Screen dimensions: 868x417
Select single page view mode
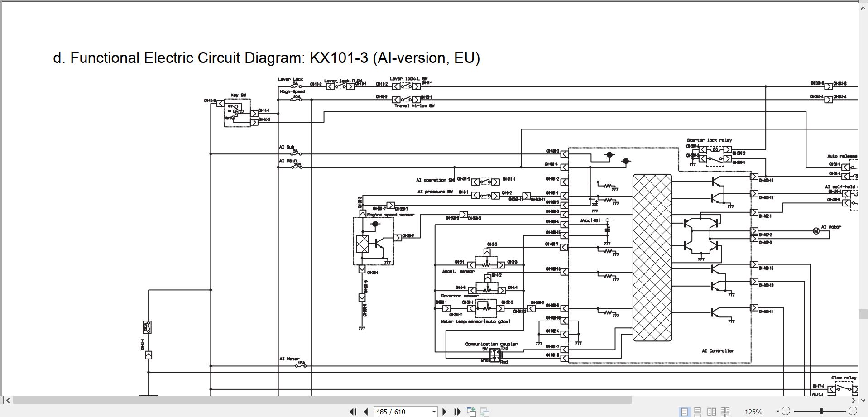click(x=684, y=412)
